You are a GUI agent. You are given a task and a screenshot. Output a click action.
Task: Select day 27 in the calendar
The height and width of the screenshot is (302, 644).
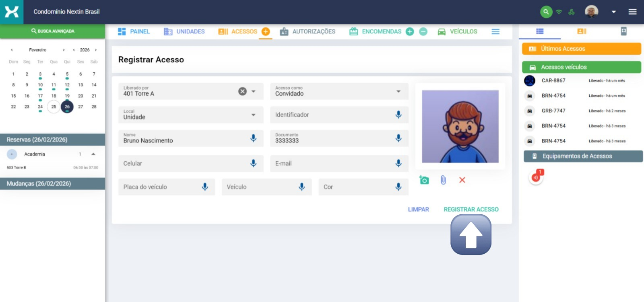point(80,107)
